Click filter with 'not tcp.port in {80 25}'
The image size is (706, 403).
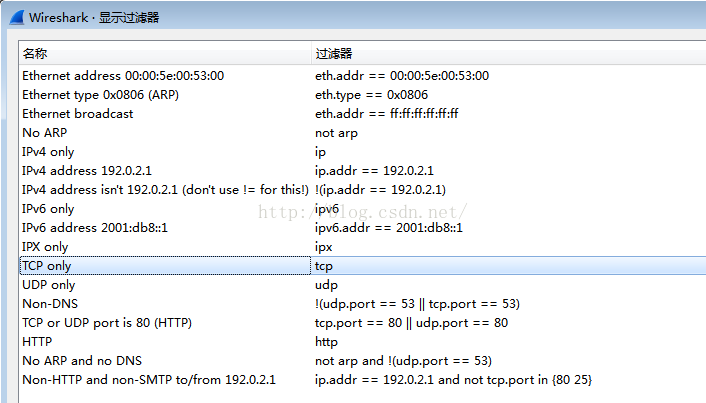click(453, 380)
